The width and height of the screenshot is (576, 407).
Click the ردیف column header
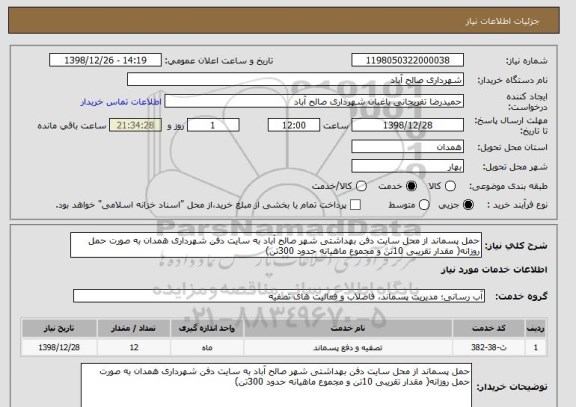point(536,328)
